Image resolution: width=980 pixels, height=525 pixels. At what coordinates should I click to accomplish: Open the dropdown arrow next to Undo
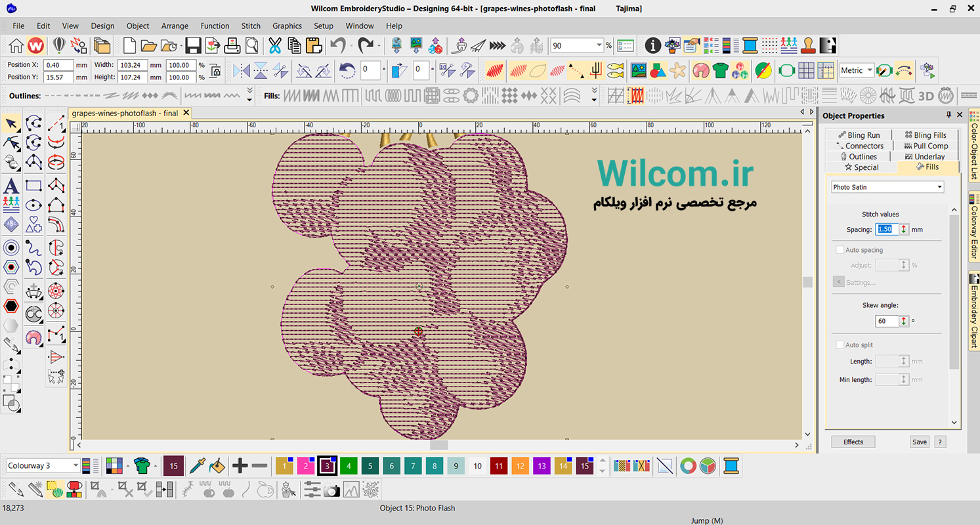(x=351, y=45)
